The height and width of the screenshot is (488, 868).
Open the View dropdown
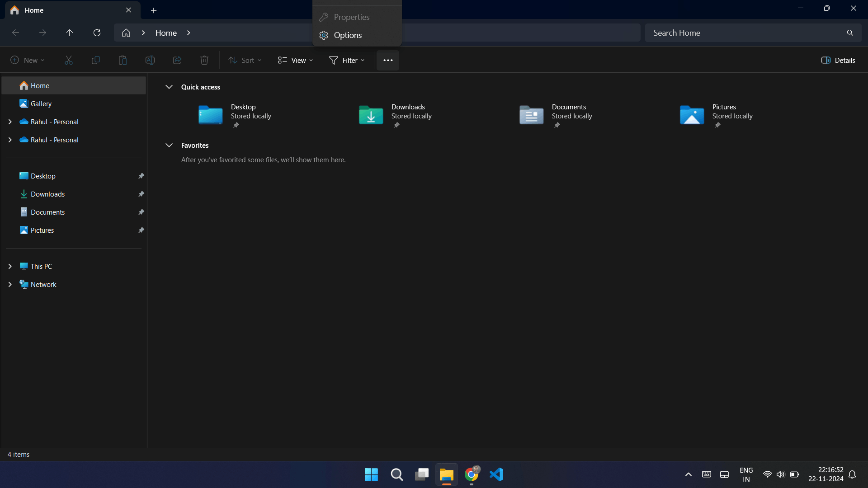(x=295, y=60)
